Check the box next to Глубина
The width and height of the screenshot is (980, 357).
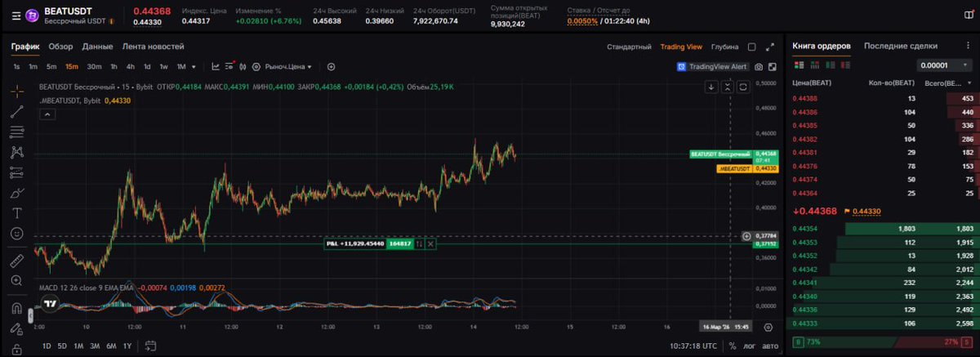(751, 47)
